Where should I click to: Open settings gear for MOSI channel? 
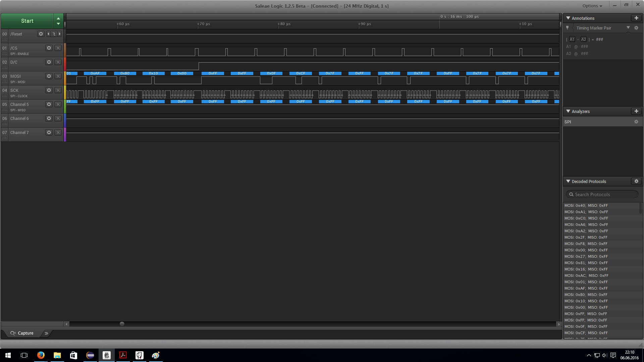[49, 76]
